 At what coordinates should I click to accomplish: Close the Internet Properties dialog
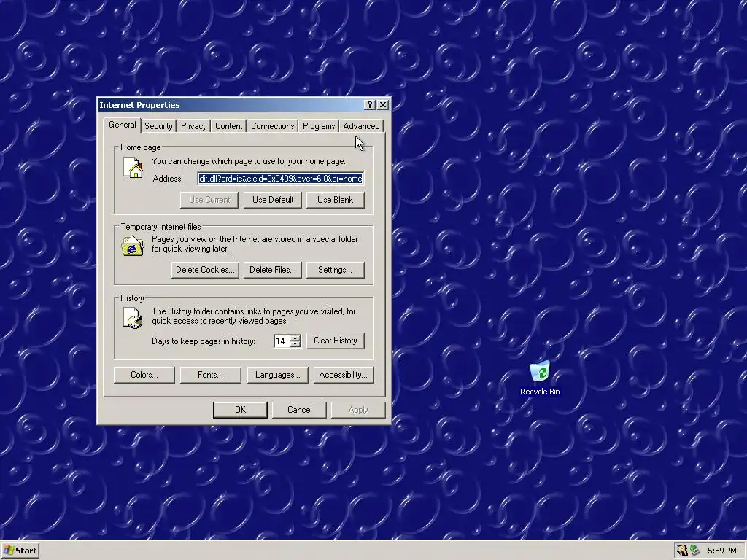383,105
